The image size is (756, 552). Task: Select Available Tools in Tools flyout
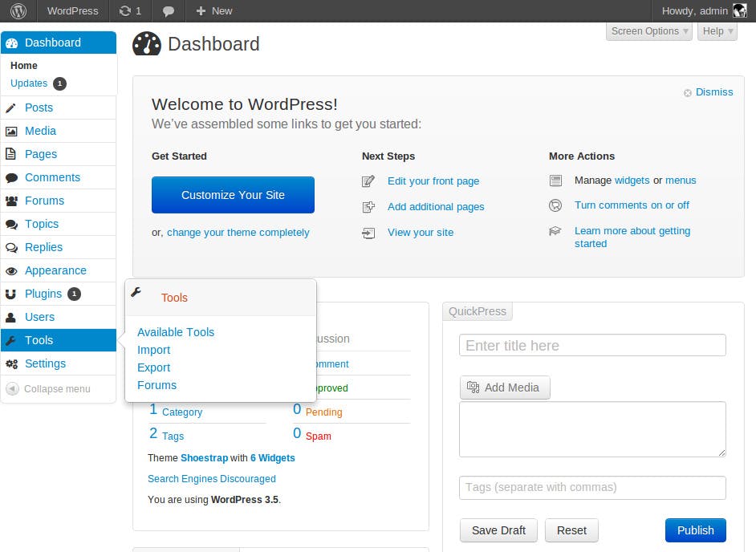pyautogui.click(x=176, y=332)
